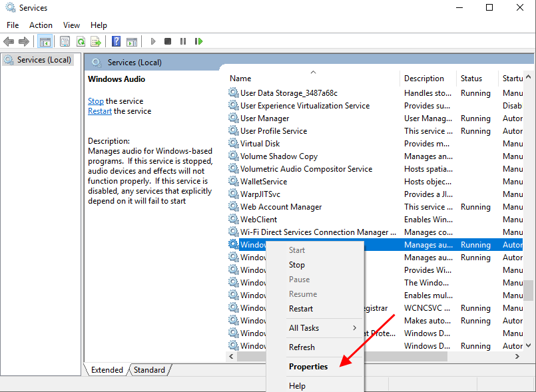Screen dimensions: 536x392
Task: Click the Start Service play icon
Action: tap(152, 41)
